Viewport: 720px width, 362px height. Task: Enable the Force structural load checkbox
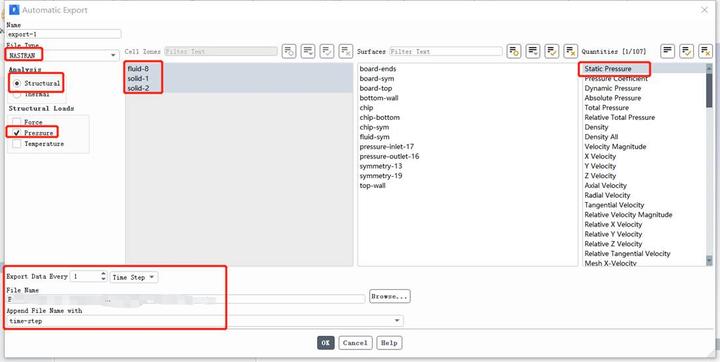tap(17, 122)
